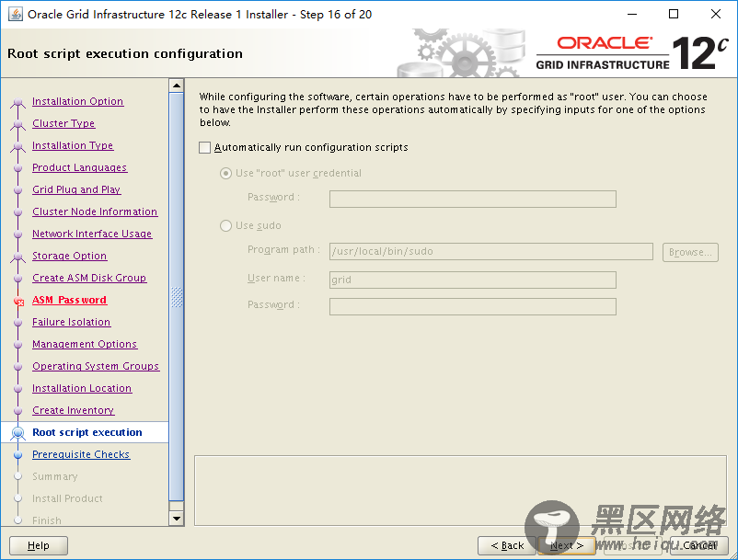
Task: Minimize the installer window
Action: (x=632, y=14)
